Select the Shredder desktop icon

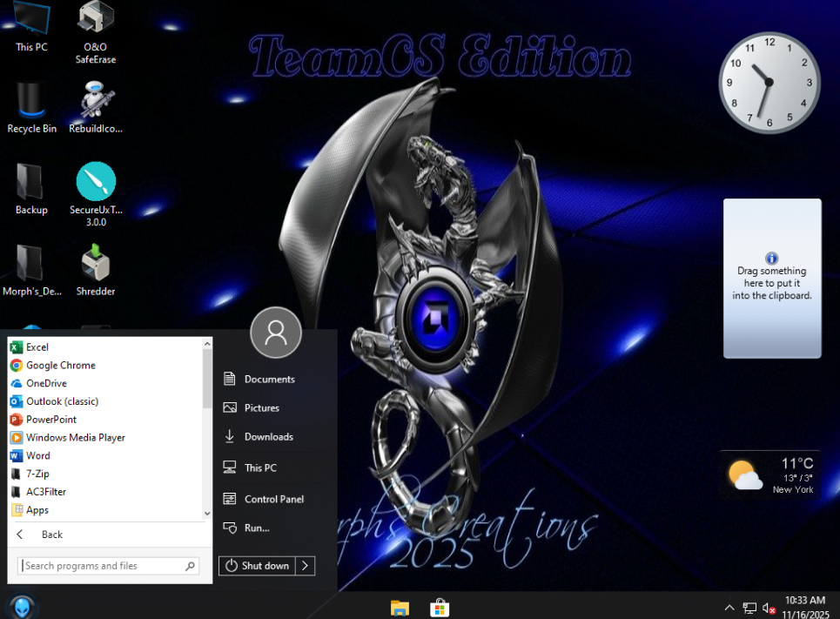tap(96, 270)
